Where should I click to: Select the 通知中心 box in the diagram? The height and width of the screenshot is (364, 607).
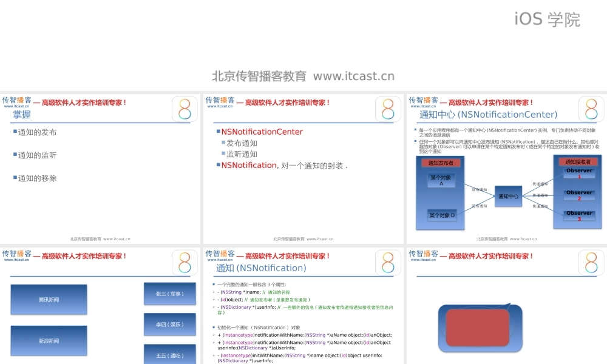[508, 196]
